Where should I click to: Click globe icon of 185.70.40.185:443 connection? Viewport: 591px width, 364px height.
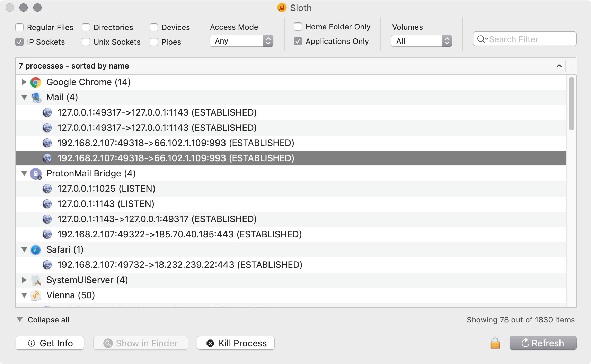tap(47, 235)
